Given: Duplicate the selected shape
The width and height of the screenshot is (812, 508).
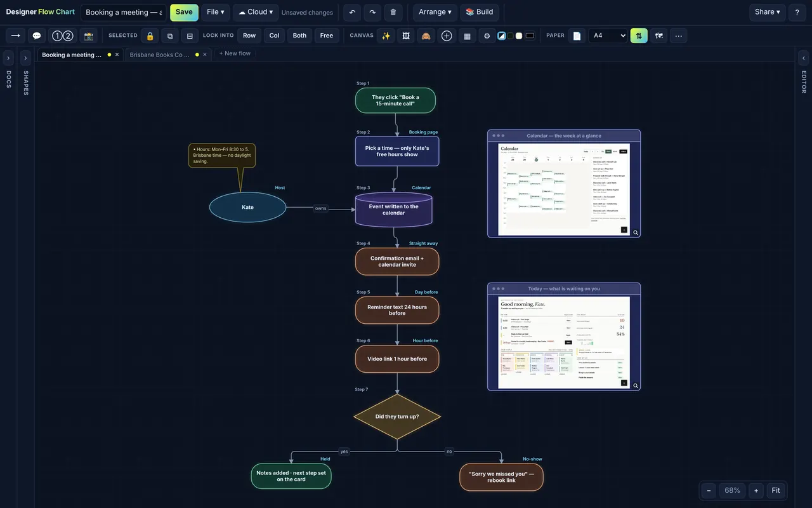Looking at the screenshot, I should [170, 36].
